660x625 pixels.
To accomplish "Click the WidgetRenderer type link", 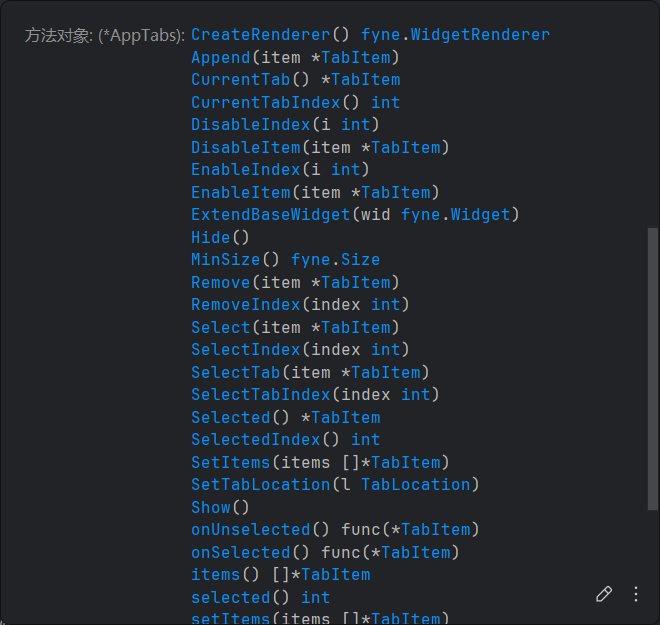I will click(480, 35).
